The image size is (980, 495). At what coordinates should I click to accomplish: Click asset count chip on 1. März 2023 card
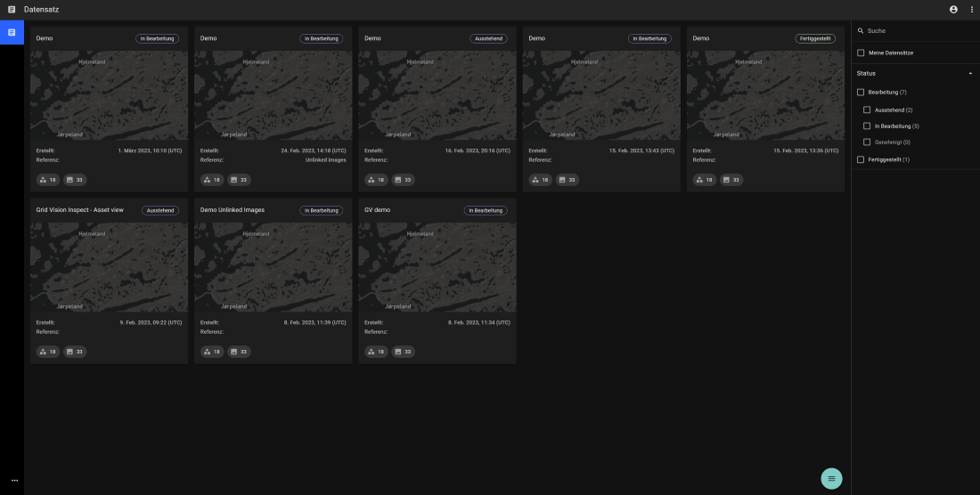tap(48, 180)
